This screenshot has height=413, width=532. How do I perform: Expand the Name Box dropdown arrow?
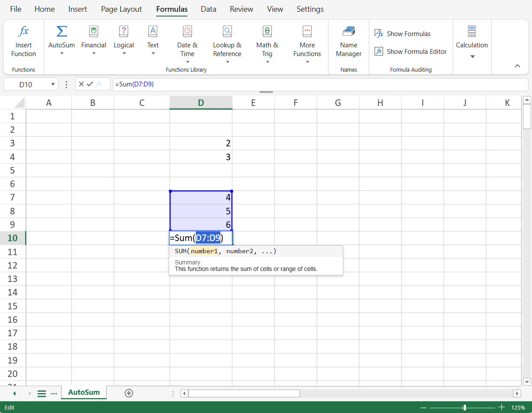click(53, 84)
